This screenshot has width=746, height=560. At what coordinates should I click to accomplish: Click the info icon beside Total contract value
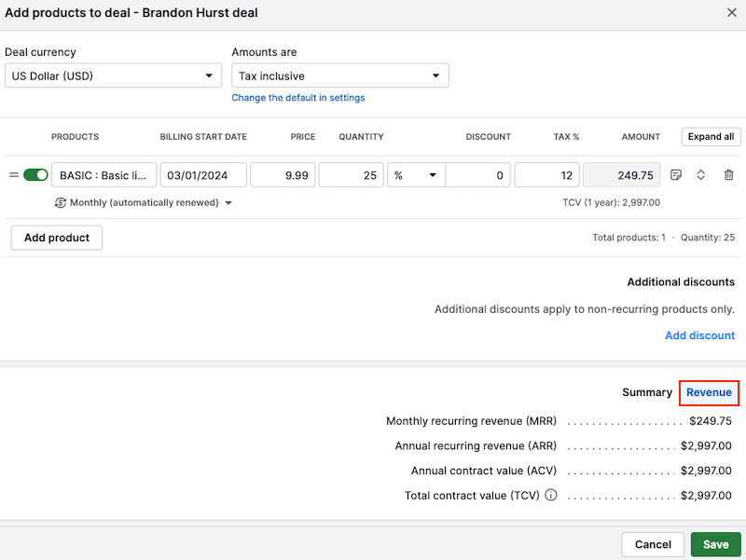tap(550, 496)
